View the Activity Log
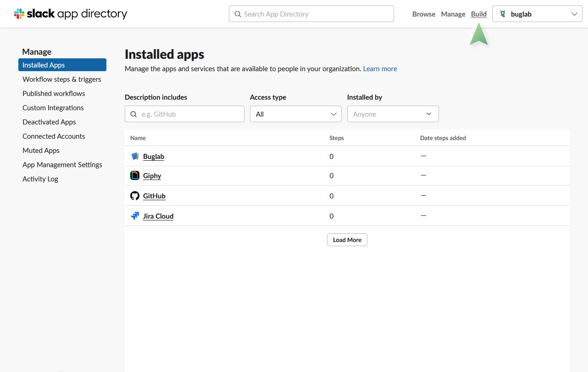This screenshot has width=588, height=372. 40,179
